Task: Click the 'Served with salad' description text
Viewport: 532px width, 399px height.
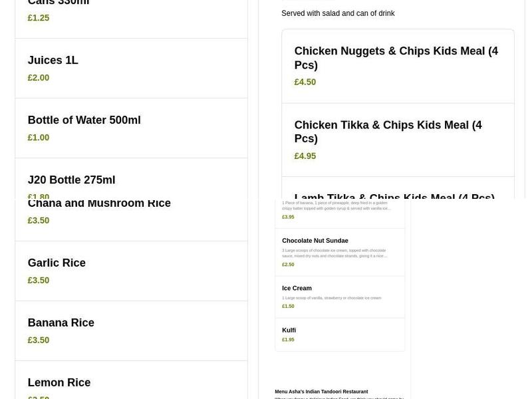Action: click(x=338, y=13)
